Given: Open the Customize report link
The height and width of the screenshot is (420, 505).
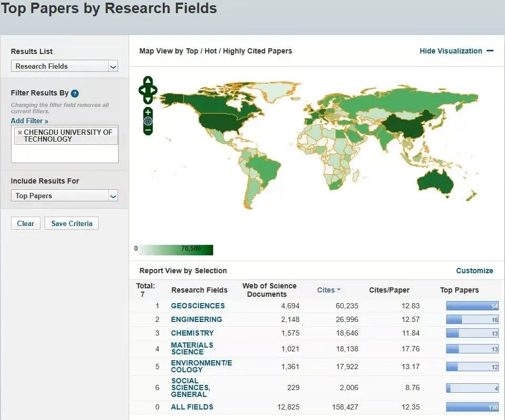Looking at the screenshot, I should (x=474, y=271).
